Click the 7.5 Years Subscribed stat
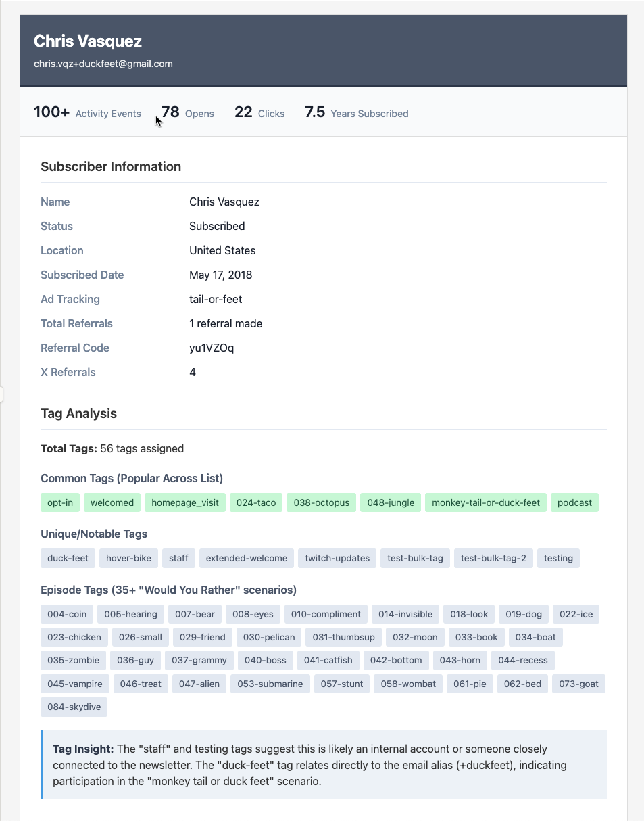 356,112
